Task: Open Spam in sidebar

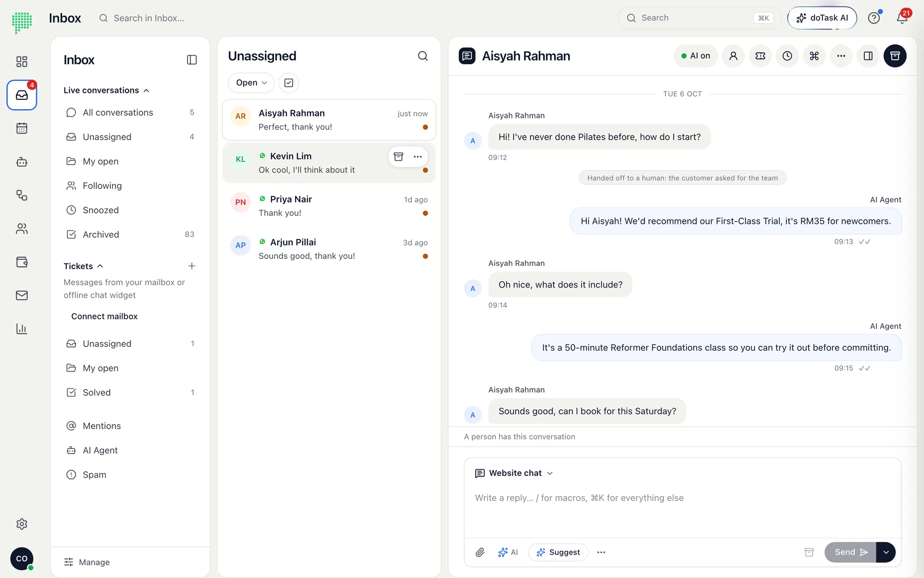Action: 130,475
